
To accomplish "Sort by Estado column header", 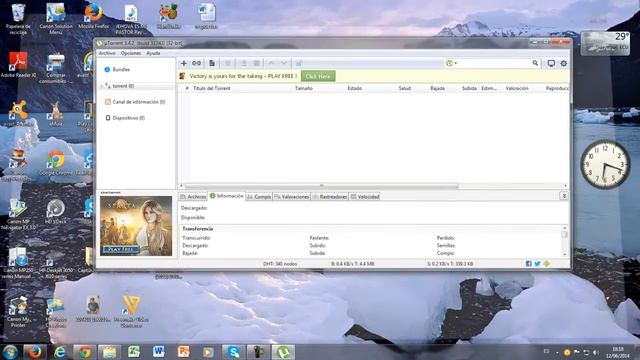I will tap(354, 88).
